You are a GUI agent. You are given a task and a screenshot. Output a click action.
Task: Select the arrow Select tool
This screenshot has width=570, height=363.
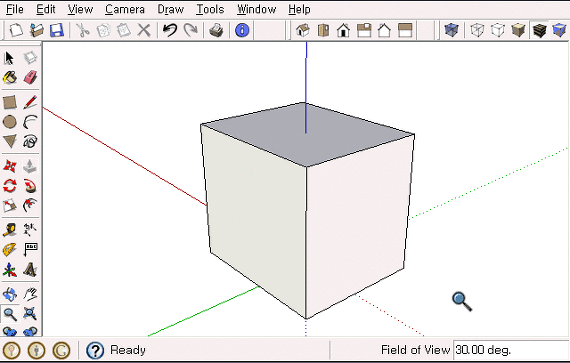[x=9, y=57]
